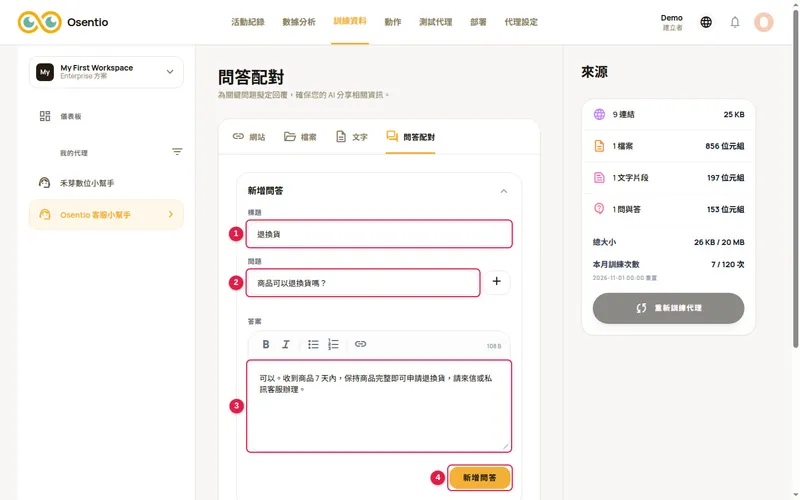The image size is (800, 500).
Task: Click the orange file source icon
Action: pyautogui.click(x=599, y=146)
